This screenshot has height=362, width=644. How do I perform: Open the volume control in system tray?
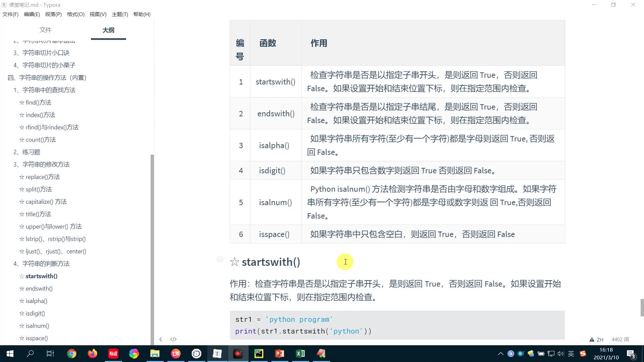coord(561,354)
